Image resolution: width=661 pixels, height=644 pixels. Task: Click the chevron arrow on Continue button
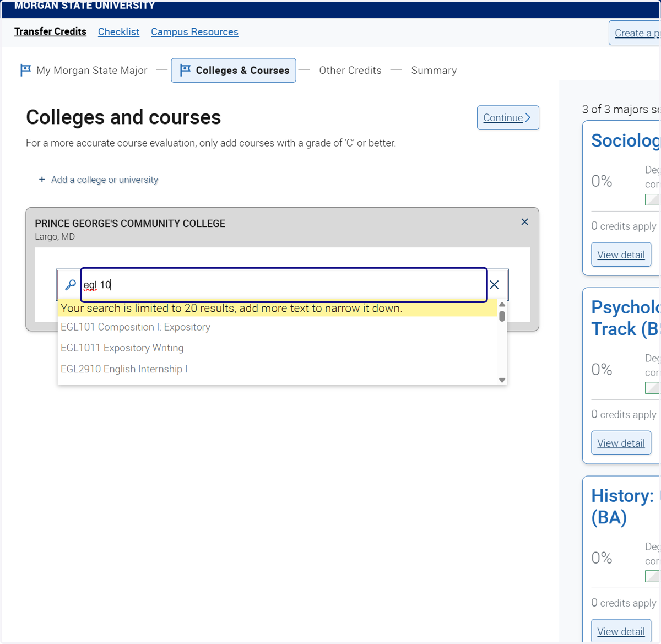[x=528, y=117]
